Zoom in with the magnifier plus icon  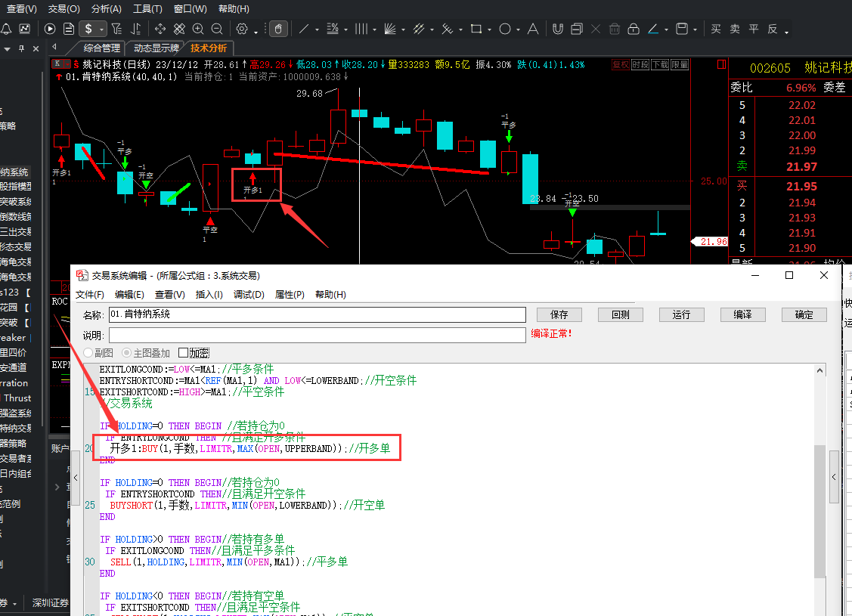[x=198, y=29]
